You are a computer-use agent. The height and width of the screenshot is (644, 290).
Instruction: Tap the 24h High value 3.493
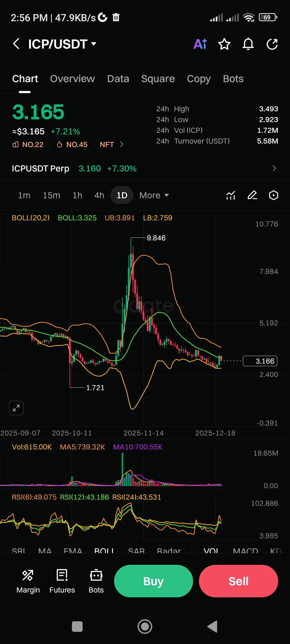[x=269, y=109]
